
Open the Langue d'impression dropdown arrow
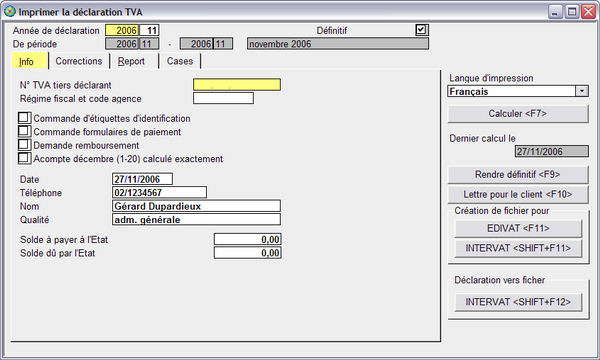click(582, 91)
